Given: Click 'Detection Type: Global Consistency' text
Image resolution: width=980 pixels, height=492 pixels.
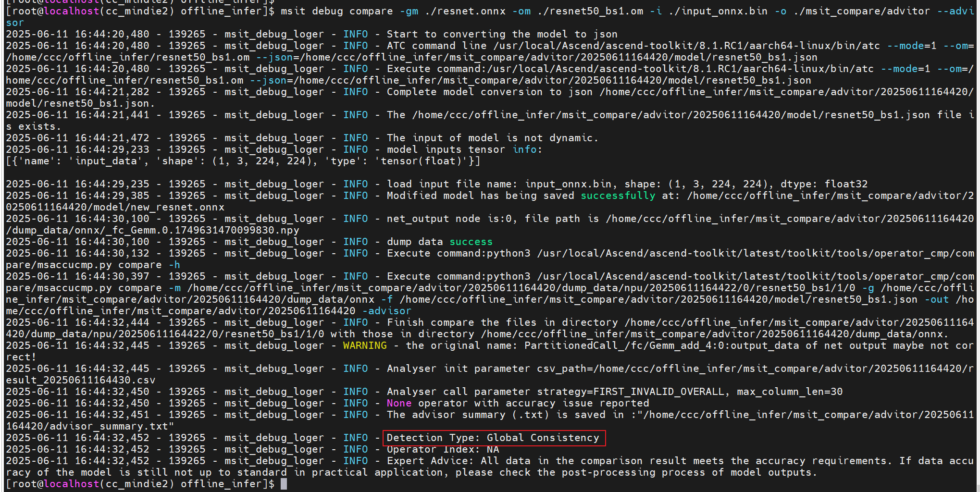Looking at the screenshot, I should [x=493, y=438].
